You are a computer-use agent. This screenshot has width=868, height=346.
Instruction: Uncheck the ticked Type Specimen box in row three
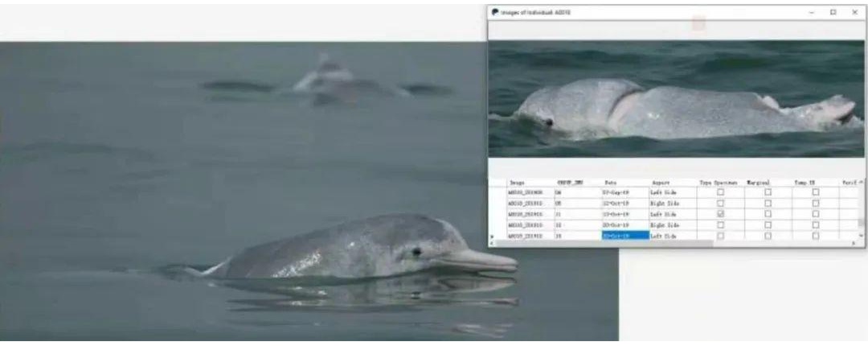pyautogui.click(x=720, y=215)
